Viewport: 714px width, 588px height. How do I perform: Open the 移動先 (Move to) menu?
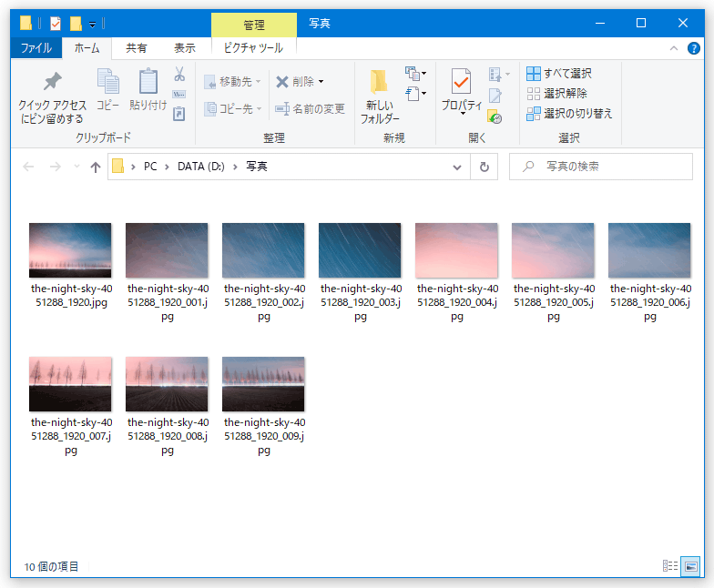point(233,82)
